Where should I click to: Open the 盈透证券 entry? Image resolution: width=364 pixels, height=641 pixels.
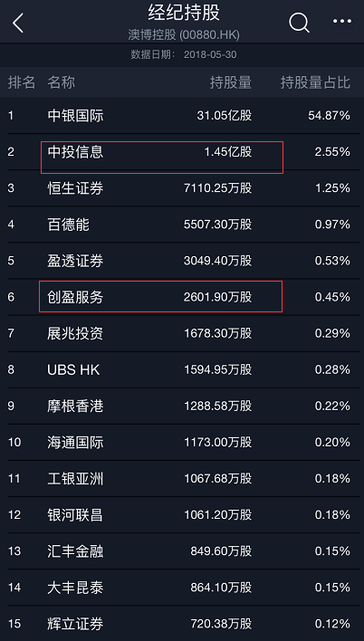182,261
